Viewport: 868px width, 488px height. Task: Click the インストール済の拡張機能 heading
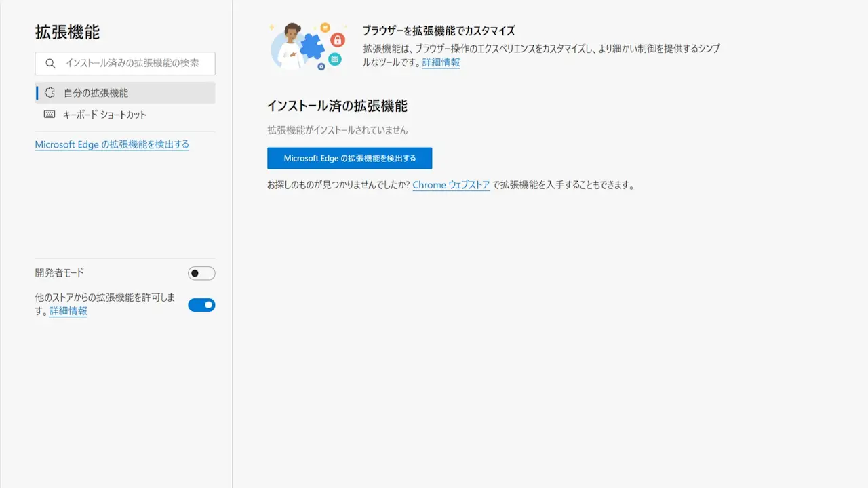[337, 106]
